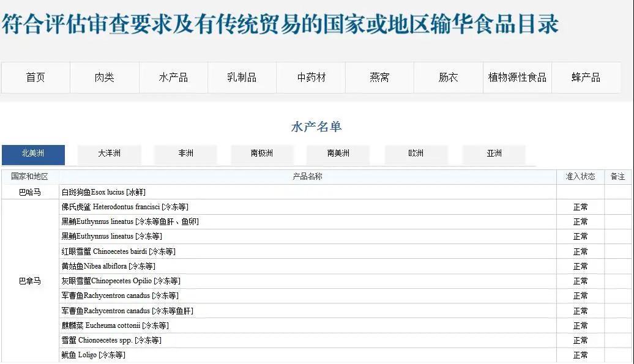
Task: Open the 首页 navigation item
Action: 35,78
